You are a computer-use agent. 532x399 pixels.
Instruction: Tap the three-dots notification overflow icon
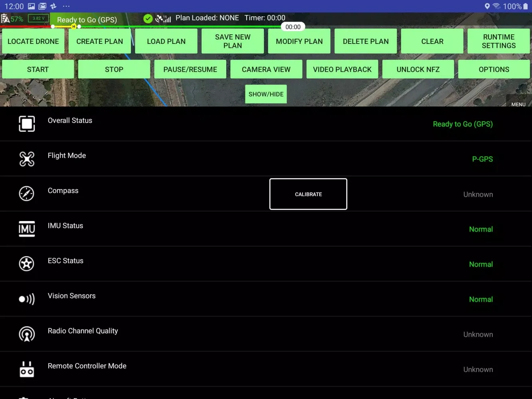[66, 6]
